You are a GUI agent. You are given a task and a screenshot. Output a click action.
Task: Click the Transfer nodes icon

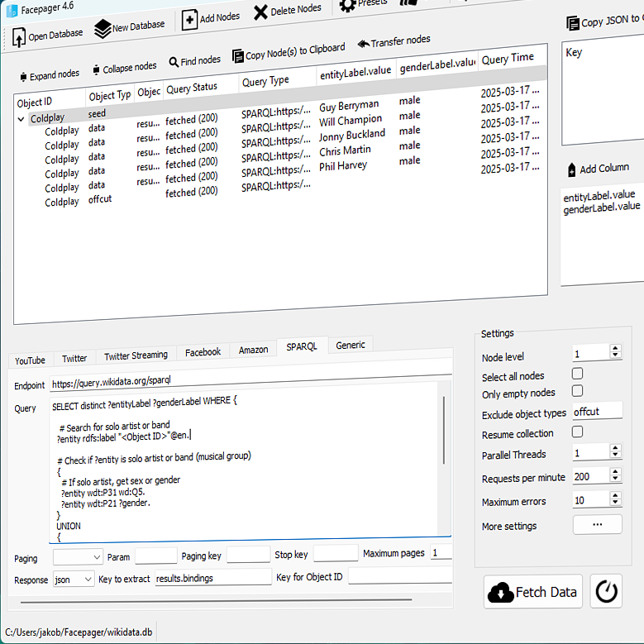(x=363, y=44)
